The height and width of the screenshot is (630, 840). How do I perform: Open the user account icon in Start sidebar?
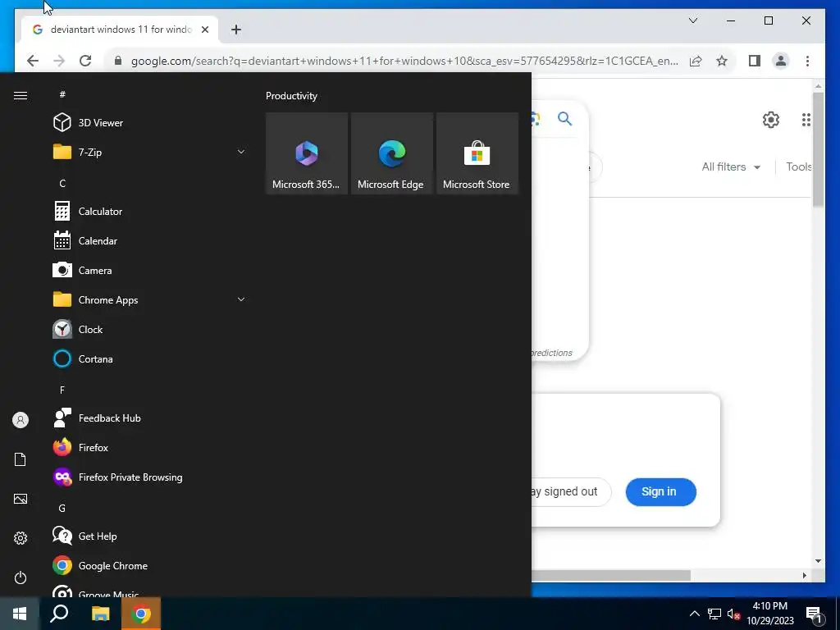[21, 420]
